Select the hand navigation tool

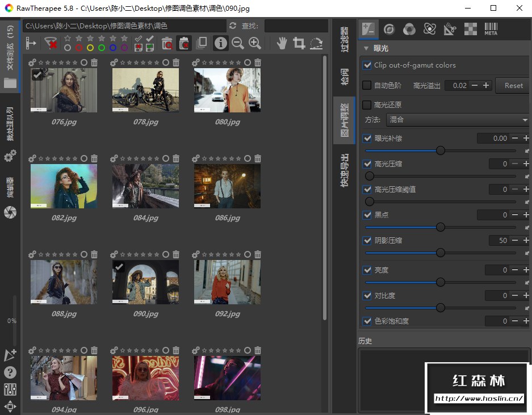(x=282, y=43)
